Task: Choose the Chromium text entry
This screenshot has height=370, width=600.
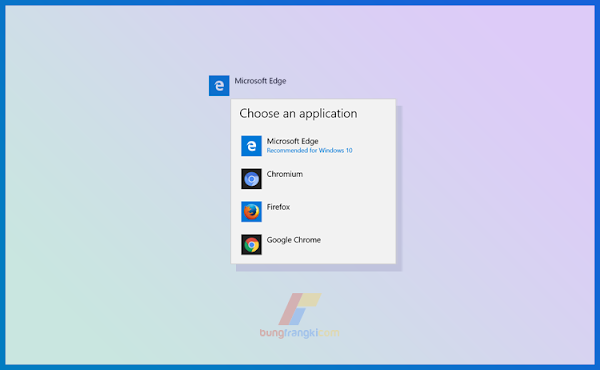Action: pyautogui.click(x=285, y=174)
